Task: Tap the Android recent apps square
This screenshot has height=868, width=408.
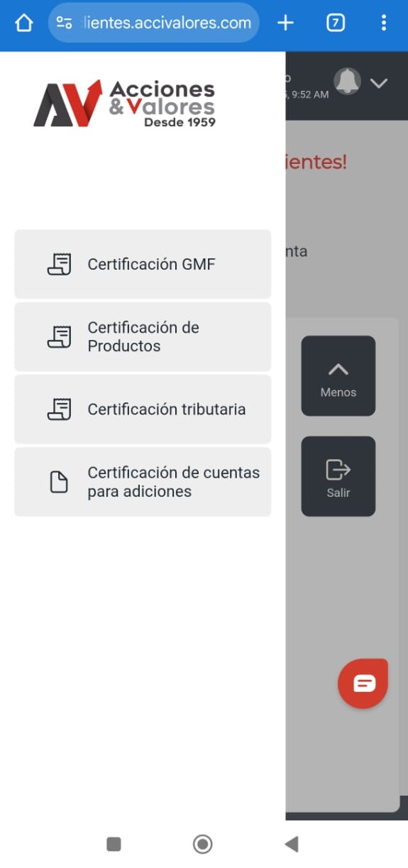Action: point(114,843)
